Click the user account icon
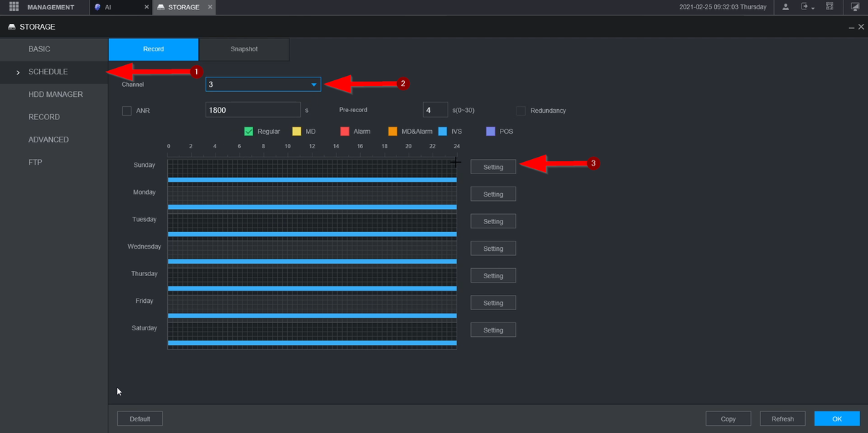Screen dimensions: 868x433 pos(786,7)
